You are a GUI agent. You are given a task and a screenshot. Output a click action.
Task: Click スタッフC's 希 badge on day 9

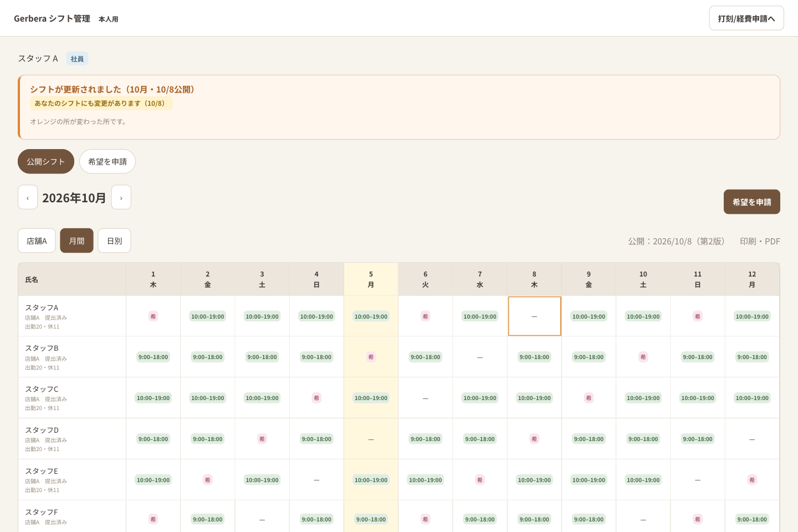pyautogui.click(x=589, y=398)
